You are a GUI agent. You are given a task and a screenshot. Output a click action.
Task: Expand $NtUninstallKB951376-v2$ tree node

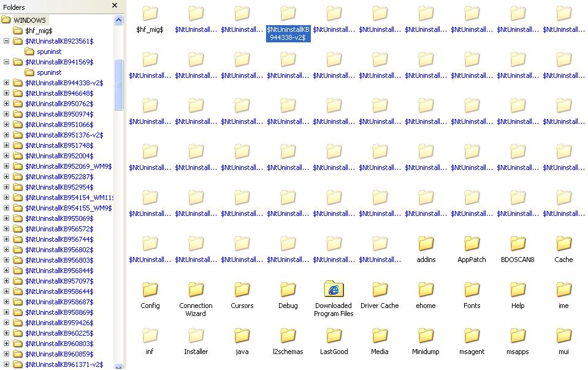point(6,135)
